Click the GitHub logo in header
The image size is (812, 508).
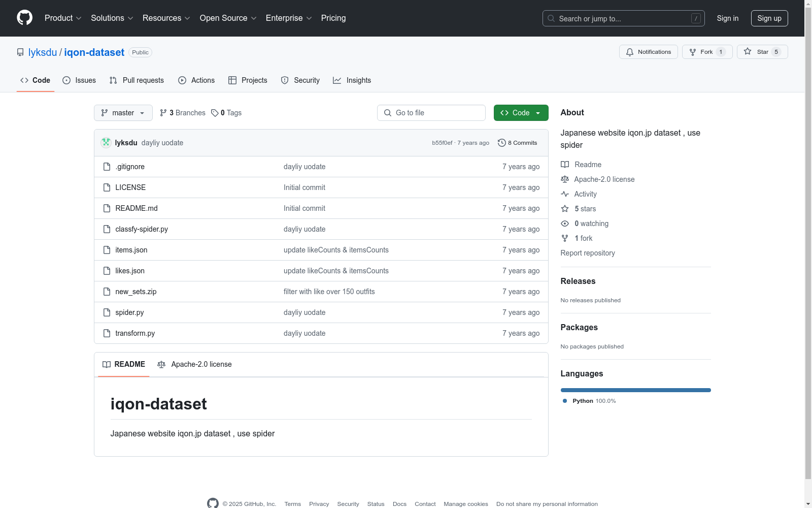click(24, 18)
